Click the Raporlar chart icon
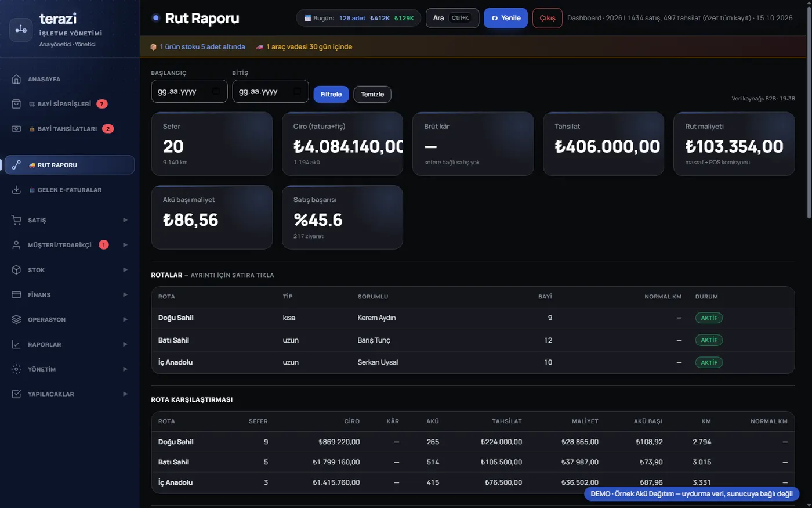The width and height of the screenshot is (812, 508). pyautogui.click(x=16, y=344)
